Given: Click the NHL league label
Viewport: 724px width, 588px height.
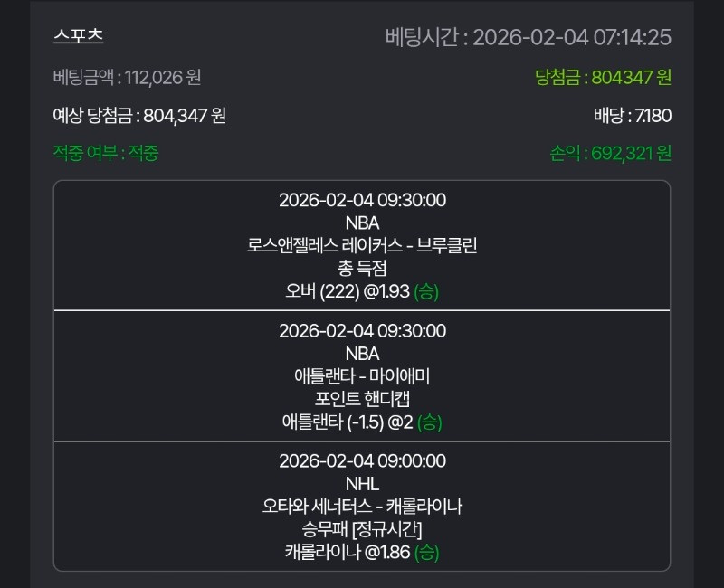Looking at the screenshot, I should (362, 484).
